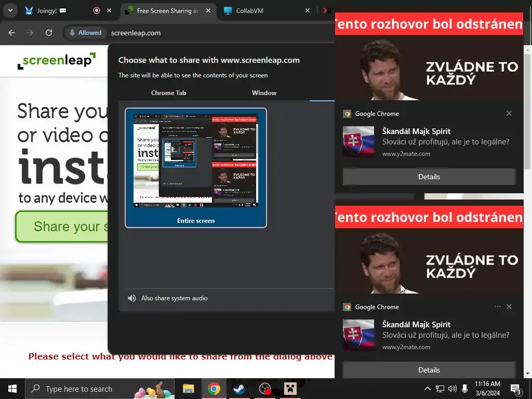Click Slovak flag image in top notification
532x399 pixels.
coord(358,141)
